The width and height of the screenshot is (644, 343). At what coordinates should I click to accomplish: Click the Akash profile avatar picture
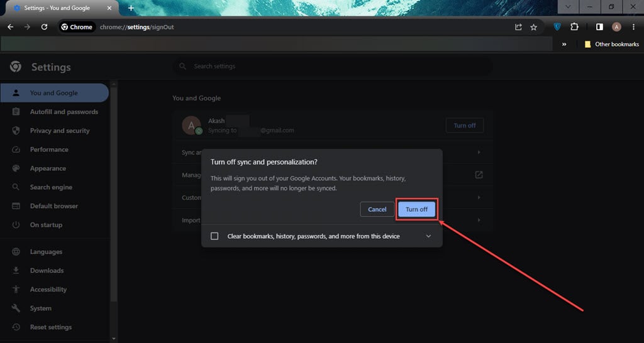(191, 126)
